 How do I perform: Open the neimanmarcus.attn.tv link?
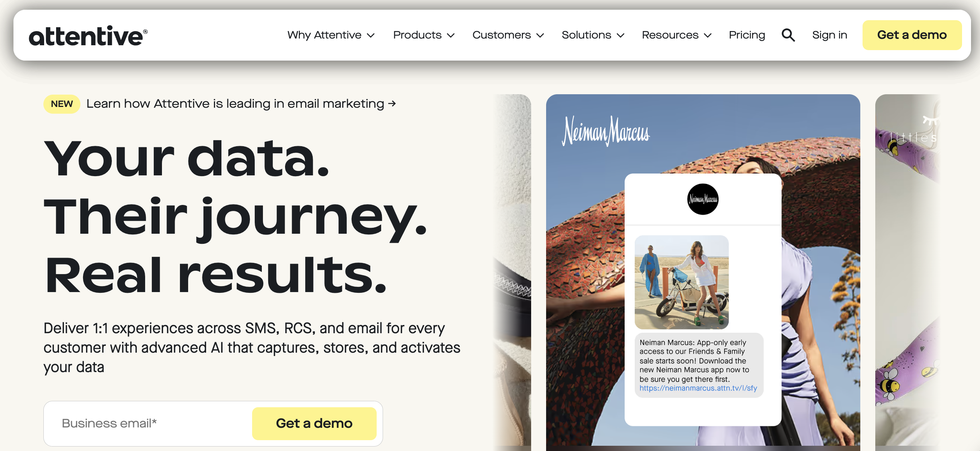[x=698, y=388]
